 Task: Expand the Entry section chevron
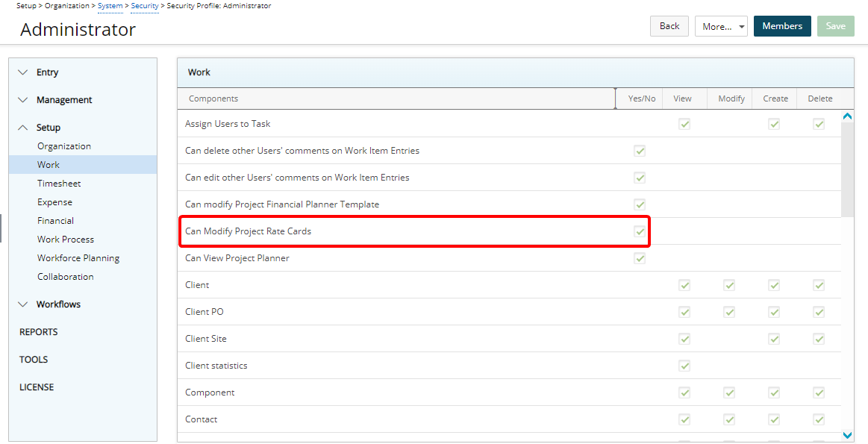tap(22, 72)
